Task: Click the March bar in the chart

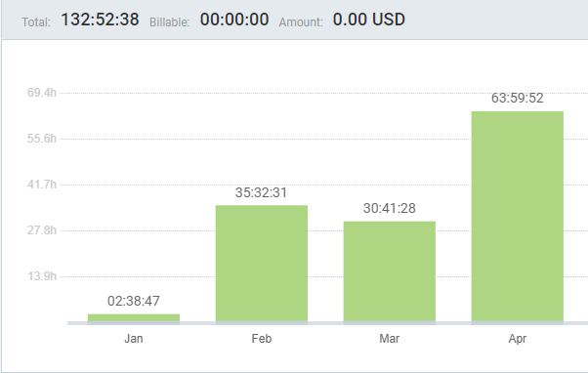Action: [390, 271]
